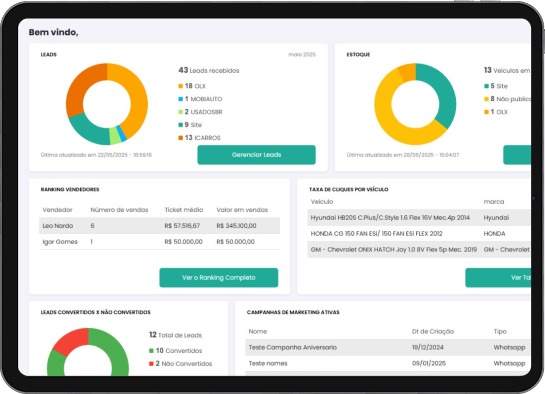The width and height of the screenshot is (545, 394).
Task: Select the Leo Nardo row in seller ranking
Action: point(160,226)
